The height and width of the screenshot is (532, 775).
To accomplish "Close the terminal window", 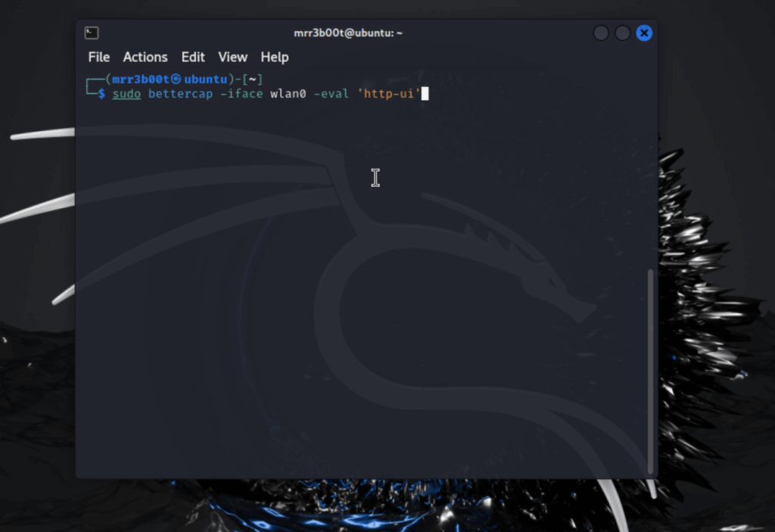I will point(644,33).
